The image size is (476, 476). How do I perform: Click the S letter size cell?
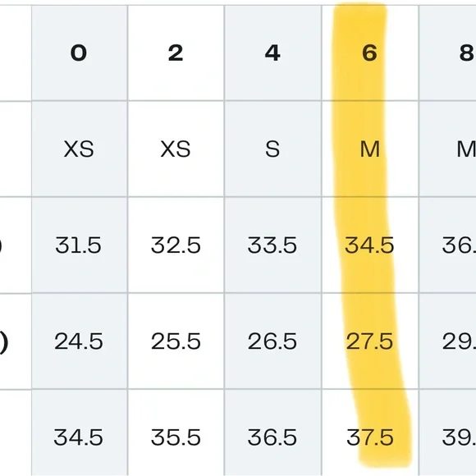point(273,149)
